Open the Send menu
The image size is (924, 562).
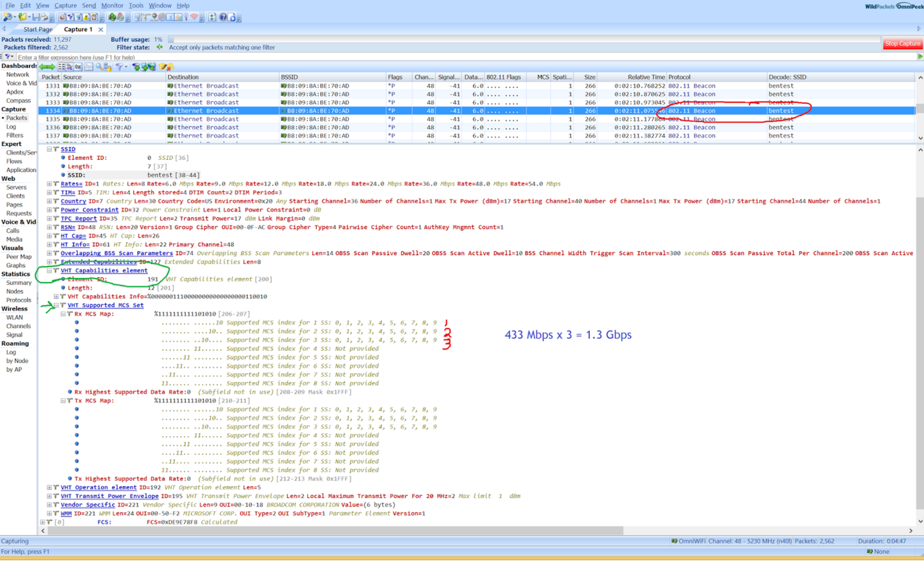click(x=89, y=5)
